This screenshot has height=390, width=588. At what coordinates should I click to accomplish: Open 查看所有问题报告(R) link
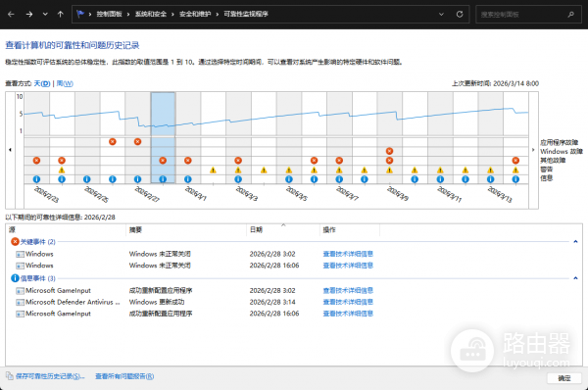[124, 376]
